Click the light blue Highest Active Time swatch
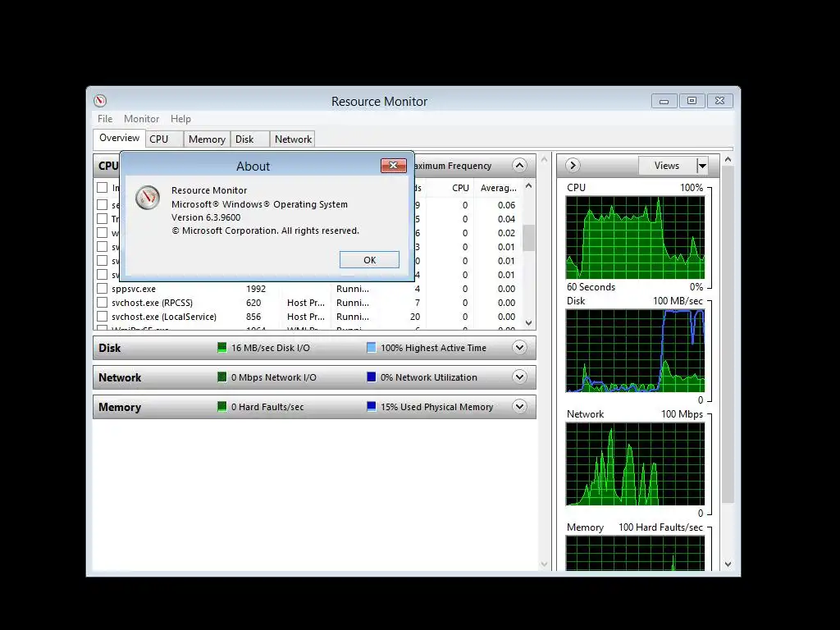Viewport: 840px width, 630px height. click(372, 348)
